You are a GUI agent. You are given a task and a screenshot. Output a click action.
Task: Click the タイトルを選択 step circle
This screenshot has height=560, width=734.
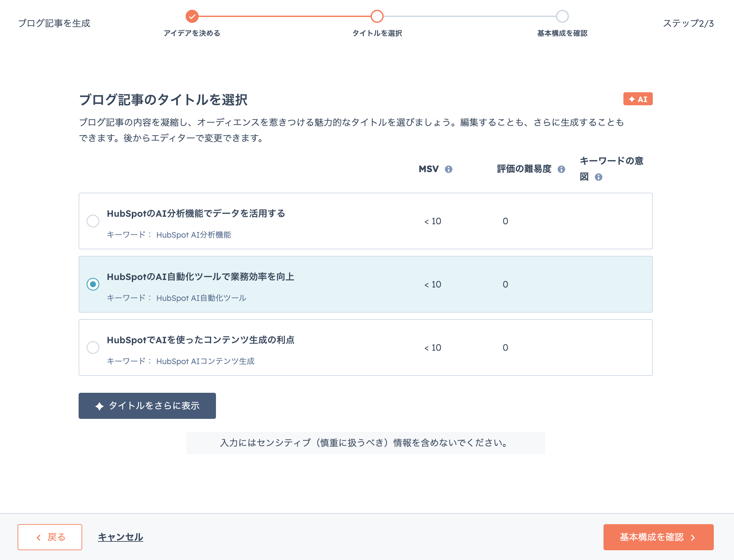point(377,16)
